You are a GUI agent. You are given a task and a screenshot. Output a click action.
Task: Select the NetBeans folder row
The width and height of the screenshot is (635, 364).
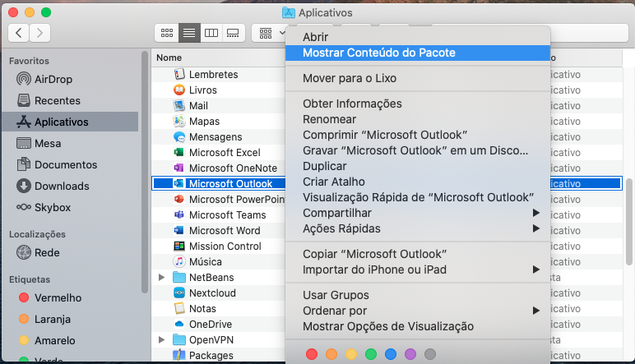219,278
